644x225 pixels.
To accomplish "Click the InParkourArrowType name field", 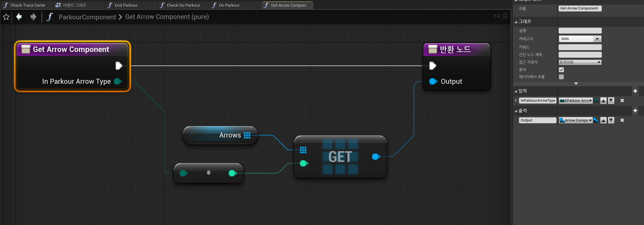I will click(538, 101).
